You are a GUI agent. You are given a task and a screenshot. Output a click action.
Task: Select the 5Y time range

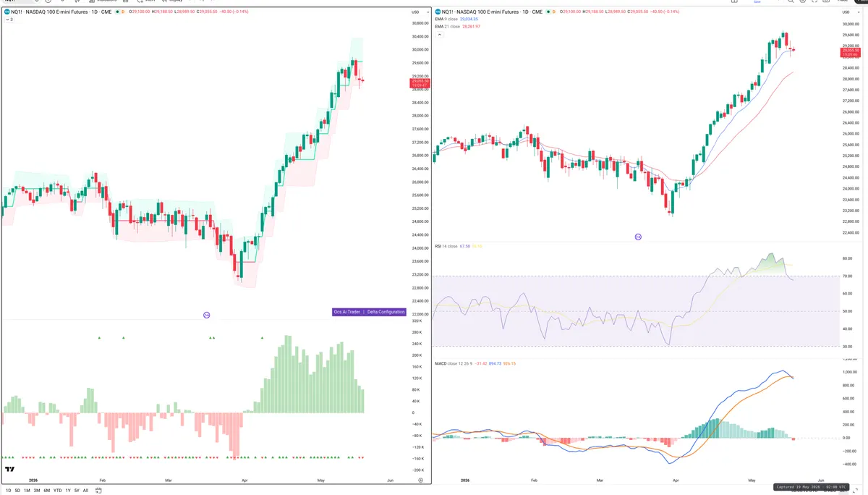77,491
